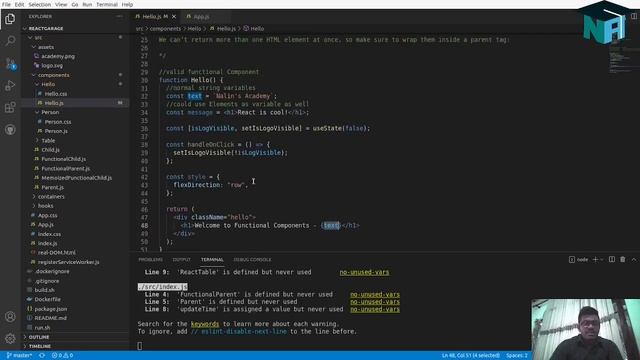Add a new terminal with plus icon

[x=595, y=260]
